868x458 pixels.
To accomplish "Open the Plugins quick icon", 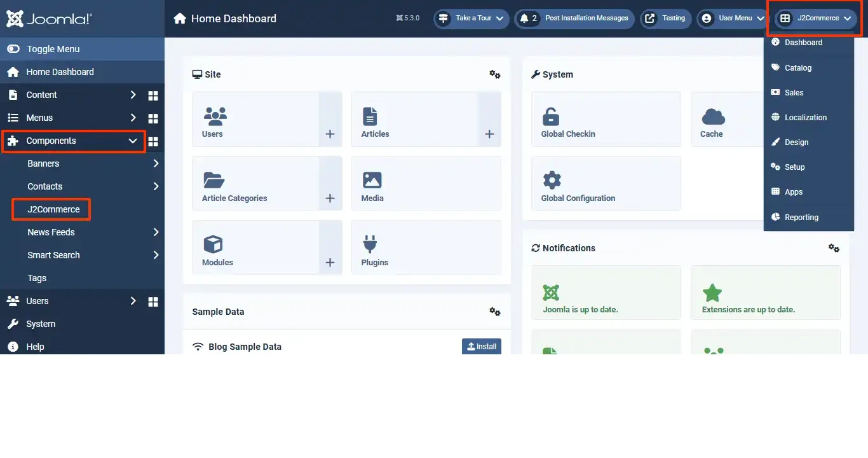I will pos(426,247).
